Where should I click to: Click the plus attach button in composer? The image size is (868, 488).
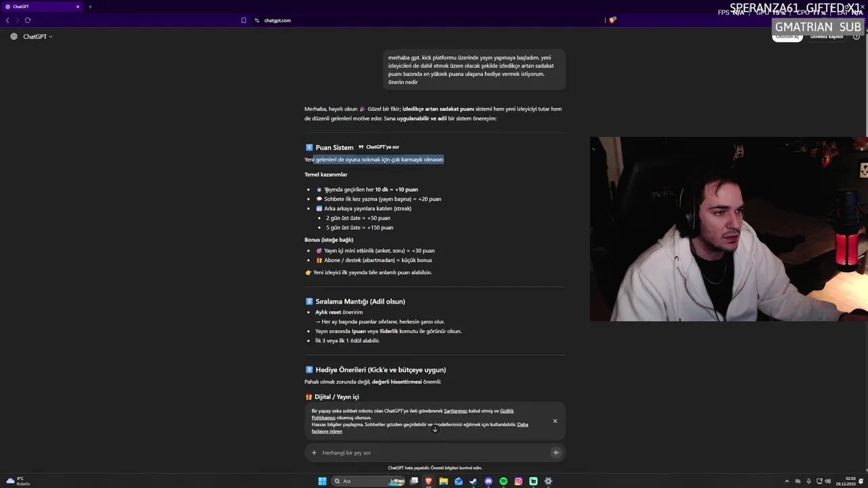point(314,453)
